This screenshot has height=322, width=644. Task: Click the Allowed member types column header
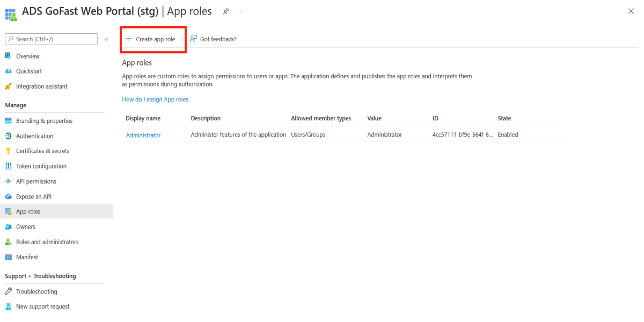(321, 118)
